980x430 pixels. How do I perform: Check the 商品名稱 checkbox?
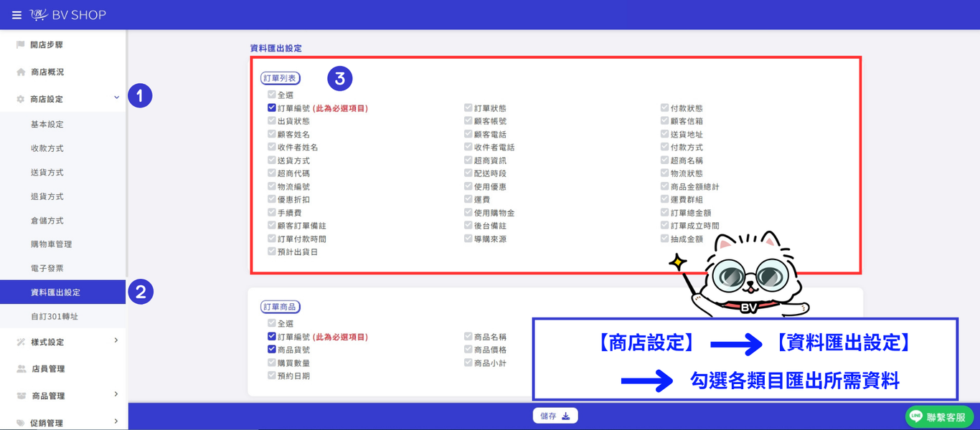point(468,337)
